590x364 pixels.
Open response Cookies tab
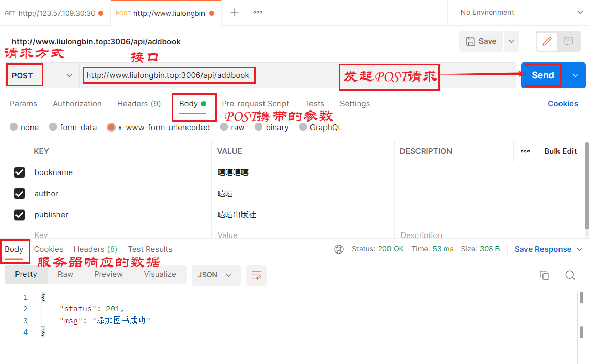(49, 249)
